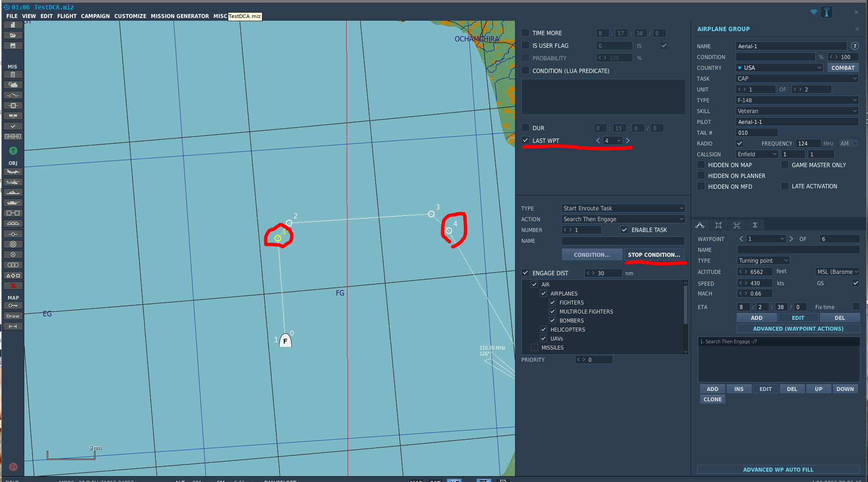This screenshot has height=482, width=868.
Task: Open map options via the key icon
Action: coord(13,305)
